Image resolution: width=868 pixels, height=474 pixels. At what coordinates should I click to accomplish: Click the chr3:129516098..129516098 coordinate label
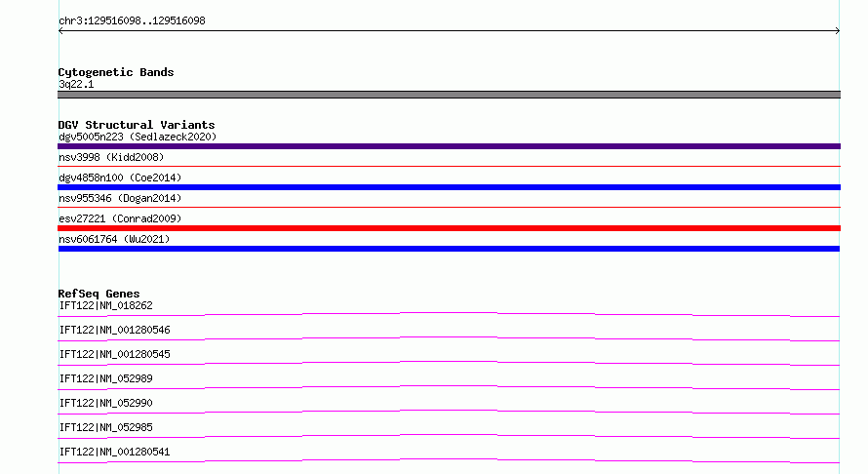pyautogui.click(x=132, y=21)
